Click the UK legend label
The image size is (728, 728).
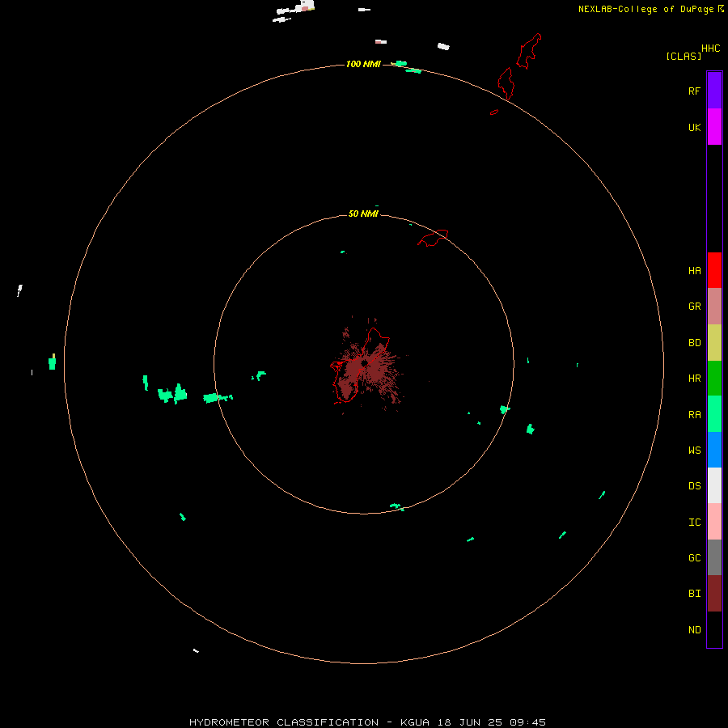pos(694,127)
